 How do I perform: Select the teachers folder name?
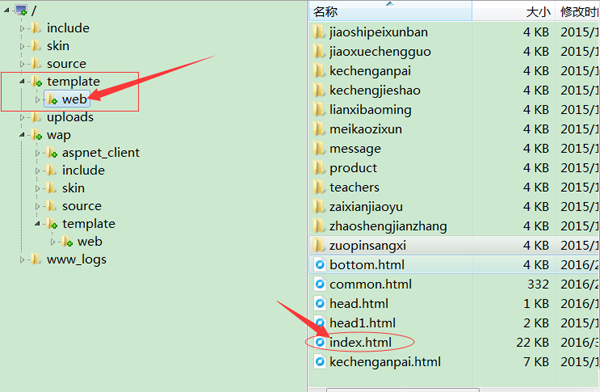(354, 187)
